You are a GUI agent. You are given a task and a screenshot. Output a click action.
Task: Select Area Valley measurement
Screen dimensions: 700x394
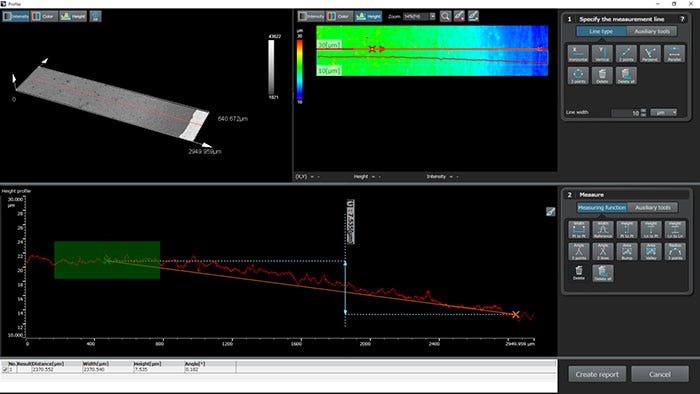click(651, 251)
